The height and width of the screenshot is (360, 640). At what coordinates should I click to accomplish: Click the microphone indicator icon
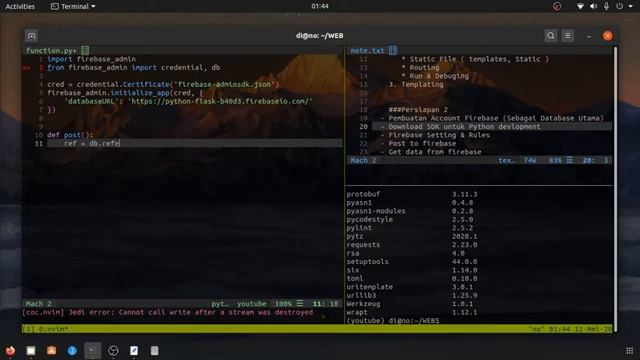click(x=607, y=7)
